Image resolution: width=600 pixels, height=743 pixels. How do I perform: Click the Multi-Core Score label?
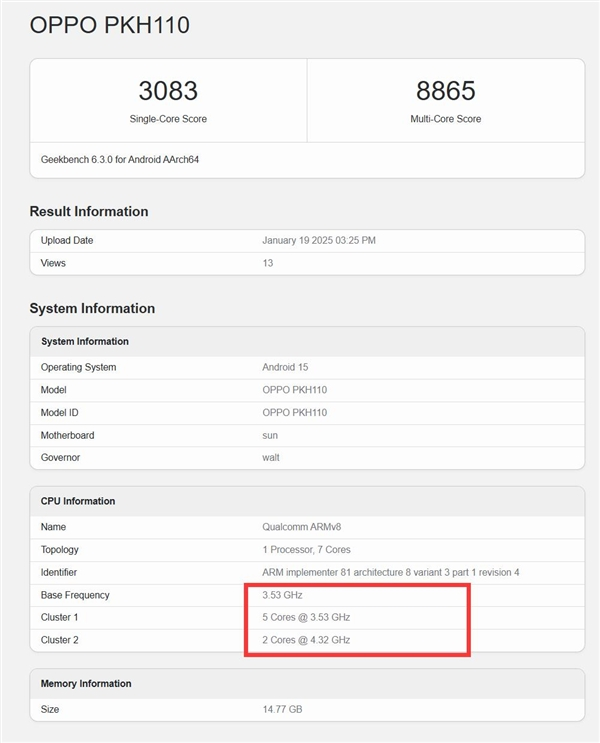click(446, 119)
